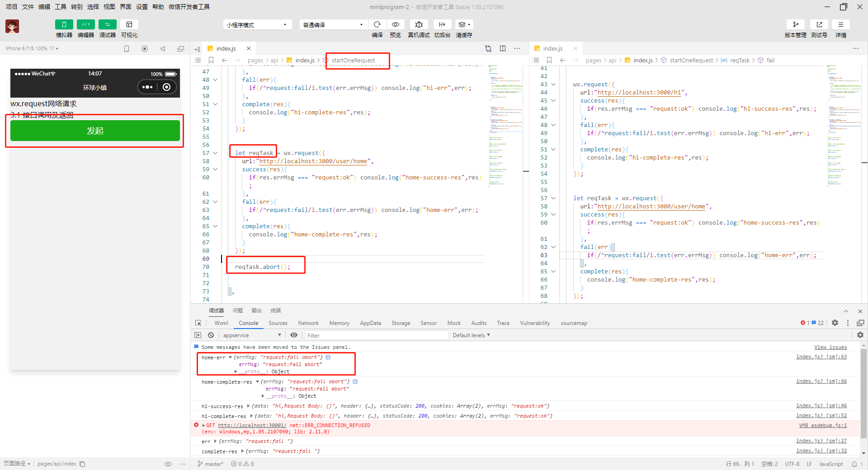The image size is (868, 470).
Task: Toggle the 调试器 debugger panel button
Action: [x=107, y=24]
